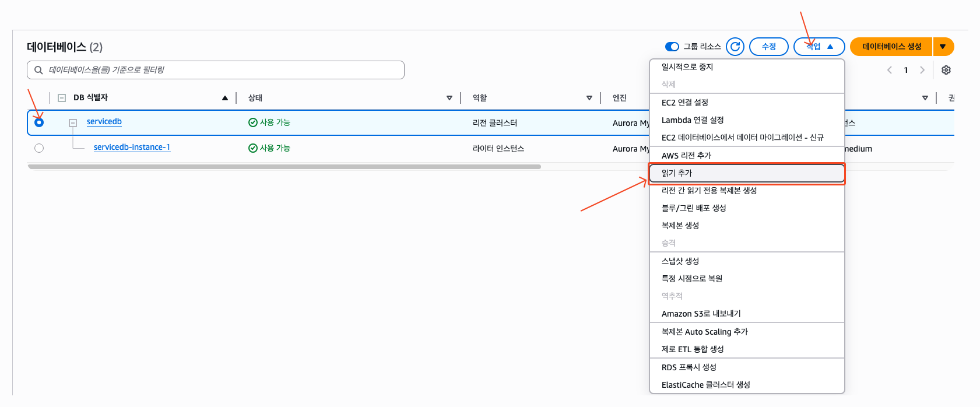Go to next page arrow
The image size is (980, 407).
click(x=922, y=70)
